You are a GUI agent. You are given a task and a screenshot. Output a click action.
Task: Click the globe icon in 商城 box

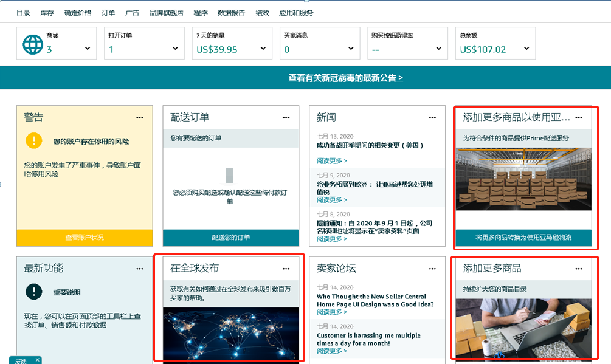pyautogui.click(x=33, y=44)
